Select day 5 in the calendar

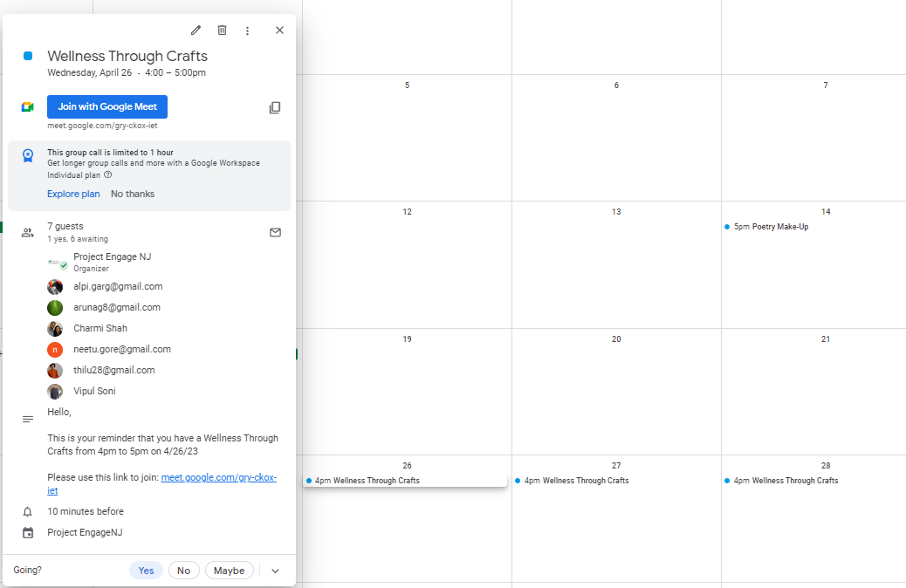[x=407, y=85]
